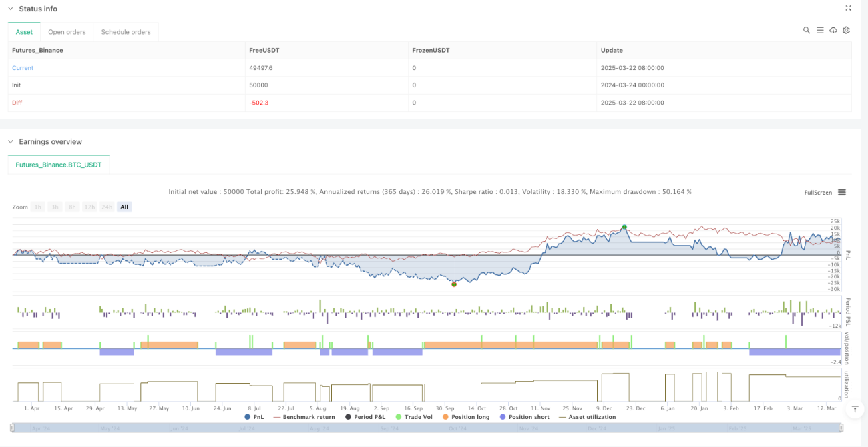Viewport: 868px width, 447px height.
Task: Select the Futures_Binance.BTC_USDT tab
Action: 59,165
